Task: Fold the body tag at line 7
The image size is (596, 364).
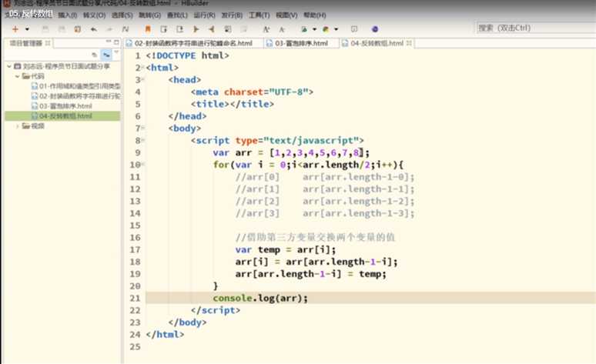Action: coord(143,129)
